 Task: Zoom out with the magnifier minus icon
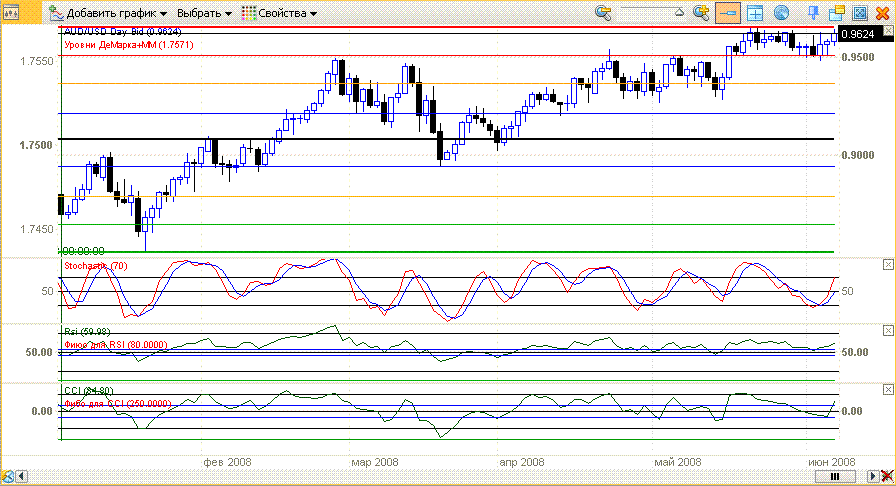[603, 13]
